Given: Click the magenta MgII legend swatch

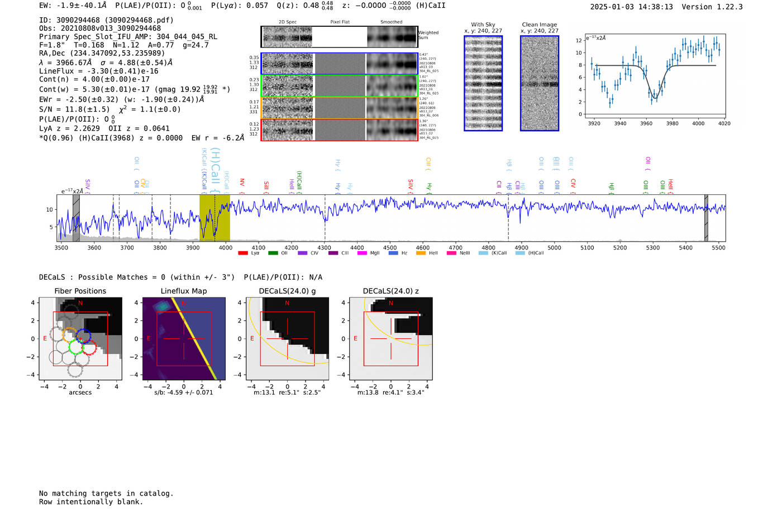Looking at the screenshot, I should pyautogui.click(x=362, y=253).
